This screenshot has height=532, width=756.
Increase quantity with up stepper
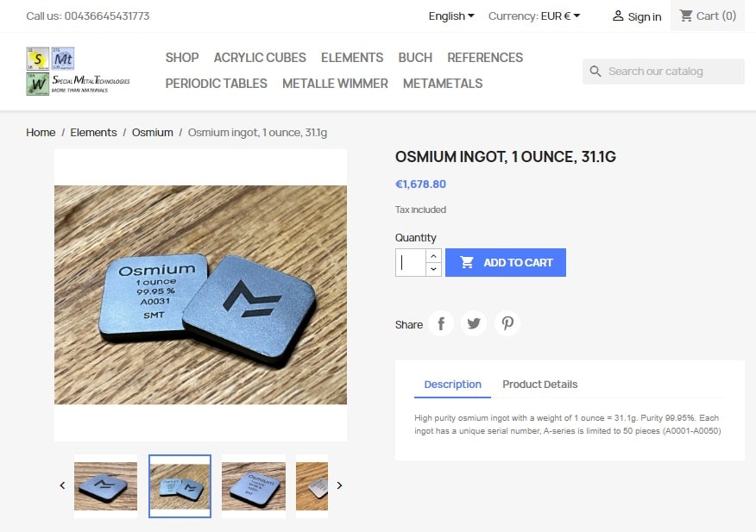tap(433, 256)
